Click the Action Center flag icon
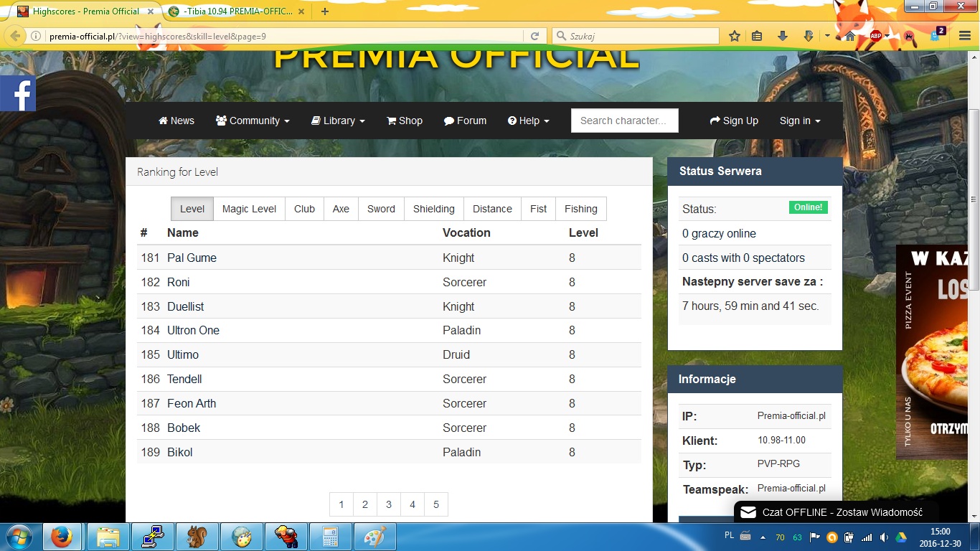Screen dimensions: 980x551 tap(815, 537)
